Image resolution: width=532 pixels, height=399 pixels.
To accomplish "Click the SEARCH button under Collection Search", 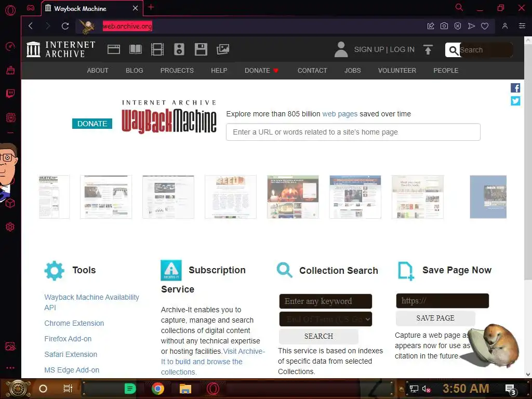I will [318, 336].
